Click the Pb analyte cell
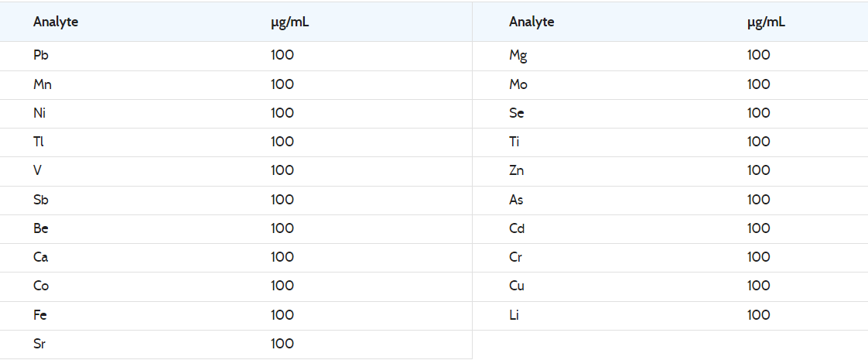Viewport: 868px width, 360px height. tap(41, 56)
